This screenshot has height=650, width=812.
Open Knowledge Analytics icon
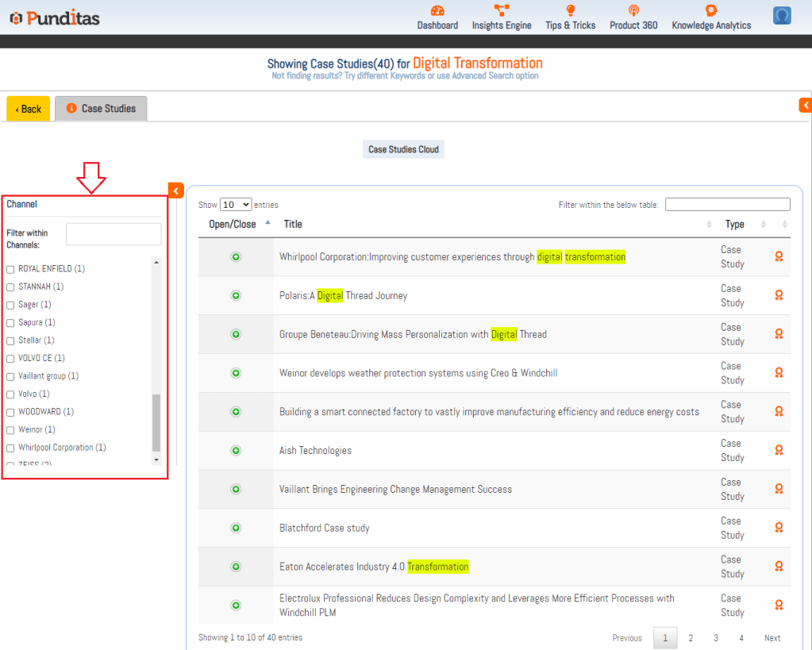711,10
